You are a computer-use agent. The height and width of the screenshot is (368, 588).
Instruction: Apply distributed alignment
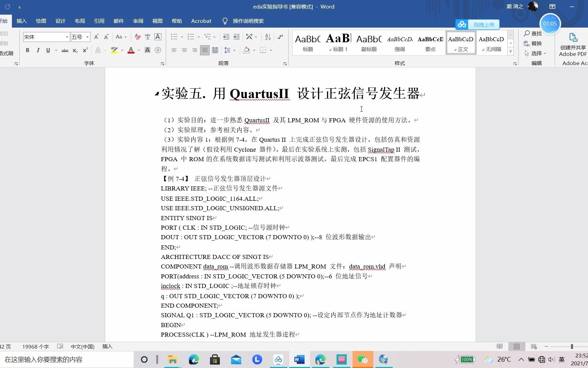pos(215,50)
